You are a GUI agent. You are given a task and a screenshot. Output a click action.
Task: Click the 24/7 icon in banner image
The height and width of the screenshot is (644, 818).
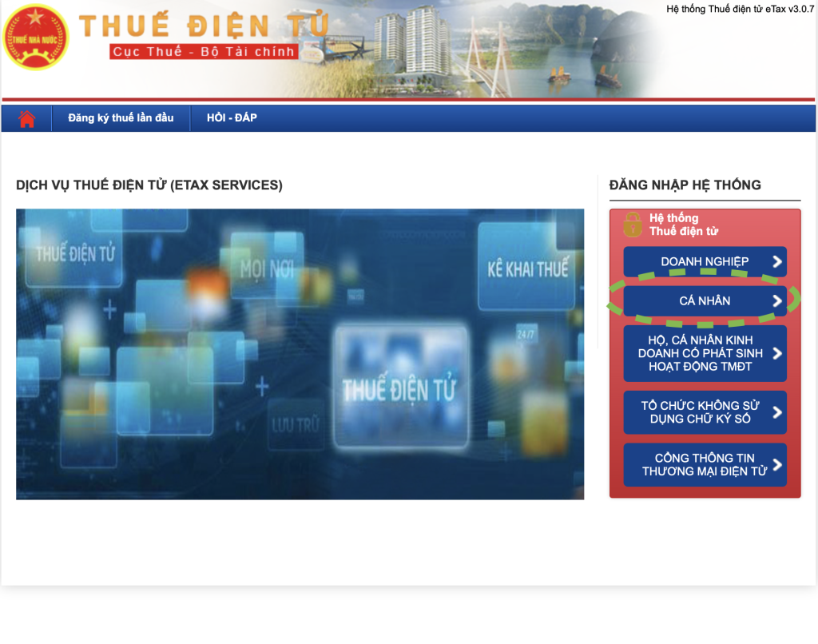526,333
